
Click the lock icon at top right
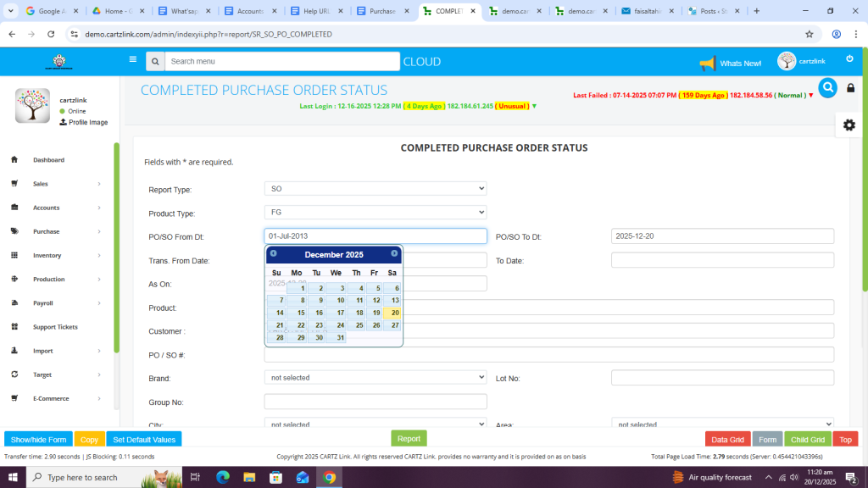[x=850, y=88]
